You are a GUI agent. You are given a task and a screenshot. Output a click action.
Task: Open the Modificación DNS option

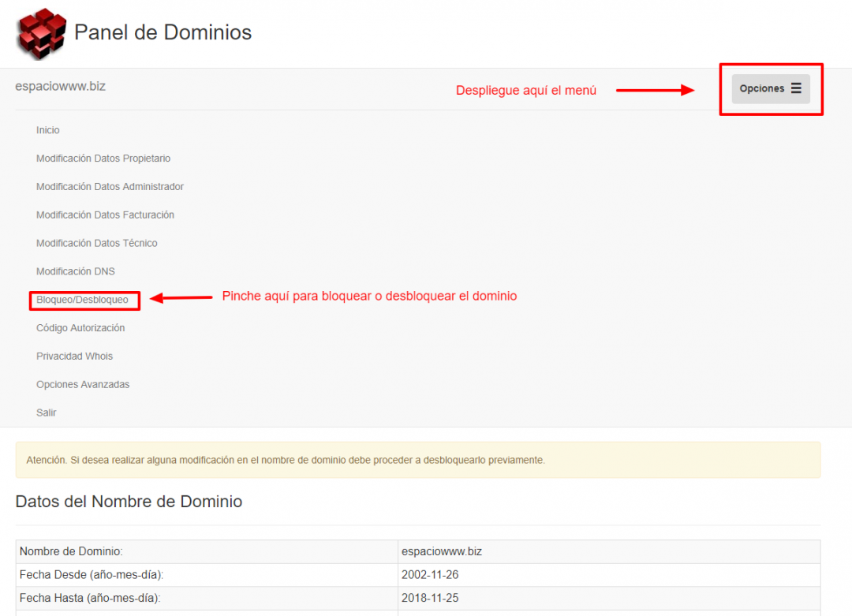coord(76,271)
